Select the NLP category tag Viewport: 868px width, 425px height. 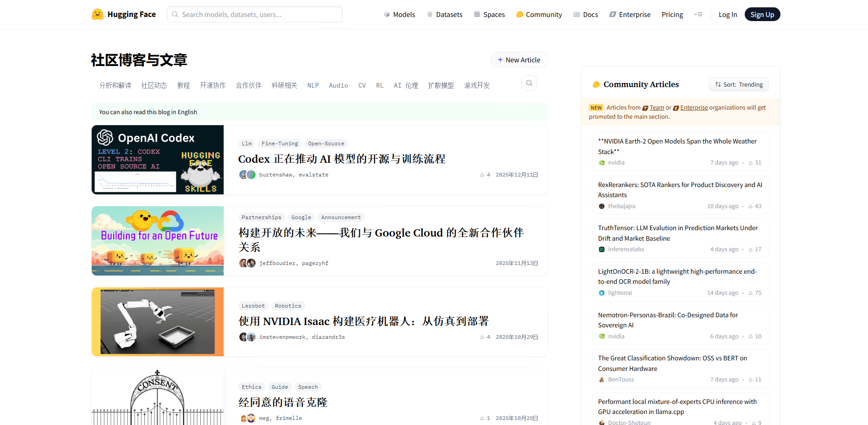[313, 86]
